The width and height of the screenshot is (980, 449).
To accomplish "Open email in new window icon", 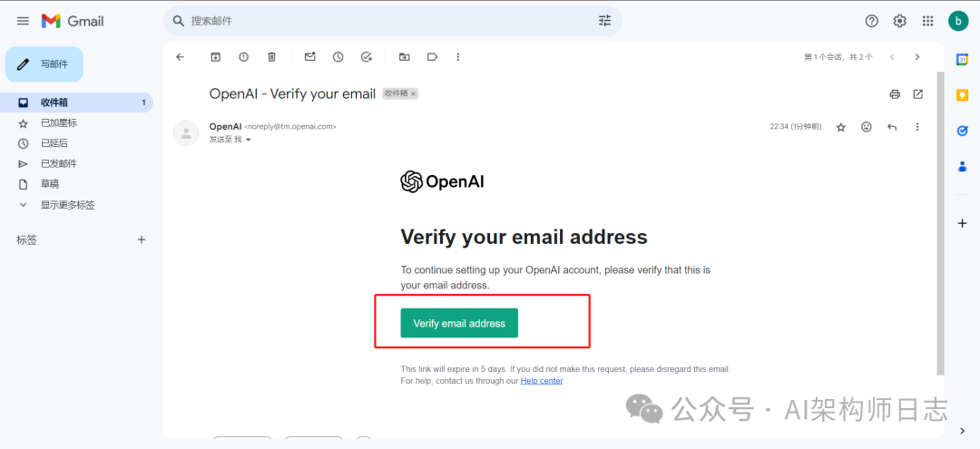I will pyautogui.click(x=918, y=93).
